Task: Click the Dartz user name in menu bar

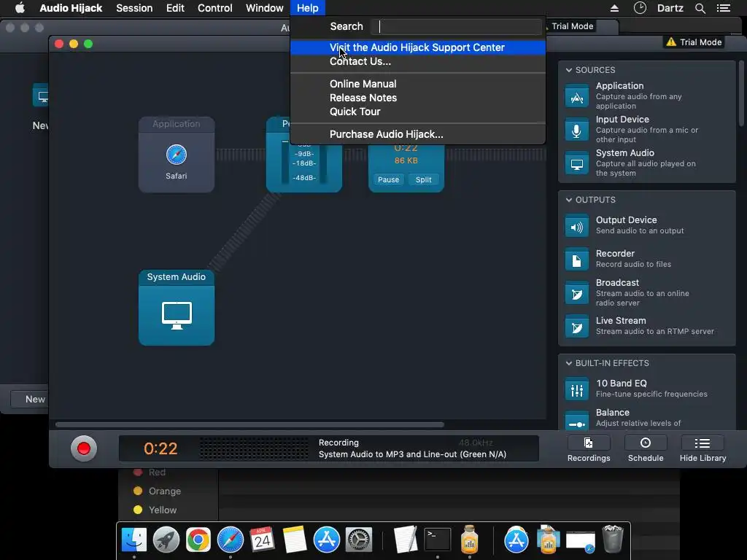Action: [670, 8]
